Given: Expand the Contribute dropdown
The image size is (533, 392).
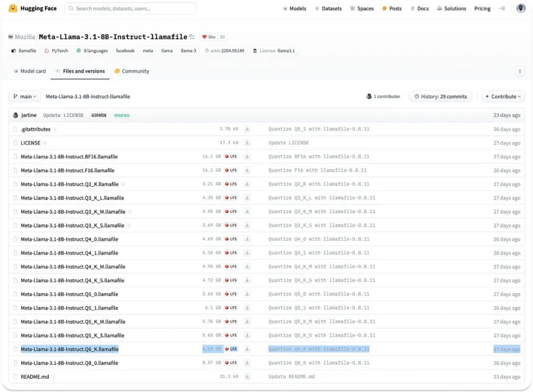Looking at the screenshot, I should click(503, 97).
